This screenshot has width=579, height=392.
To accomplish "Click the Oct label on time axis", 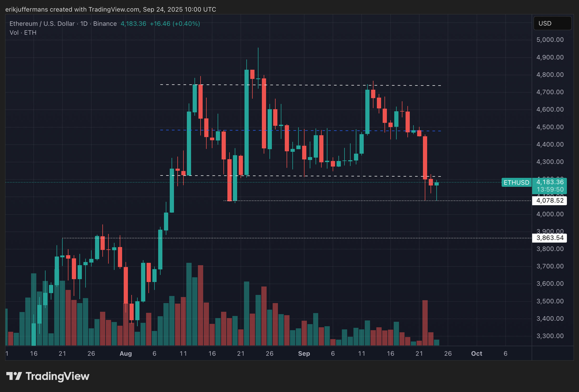I will click(x=476, y=353).
